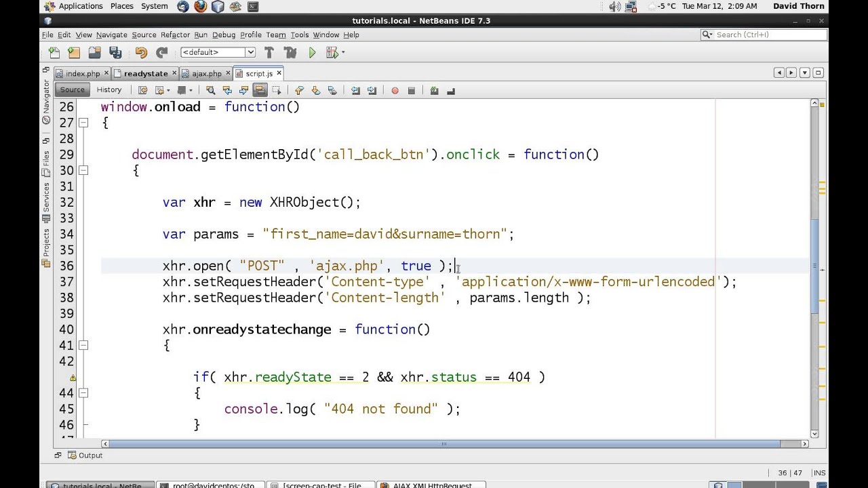The height and width of the screenshot is (488, 868).
Task: Click warning icon beside the readyState line
Action: (73, 378)
